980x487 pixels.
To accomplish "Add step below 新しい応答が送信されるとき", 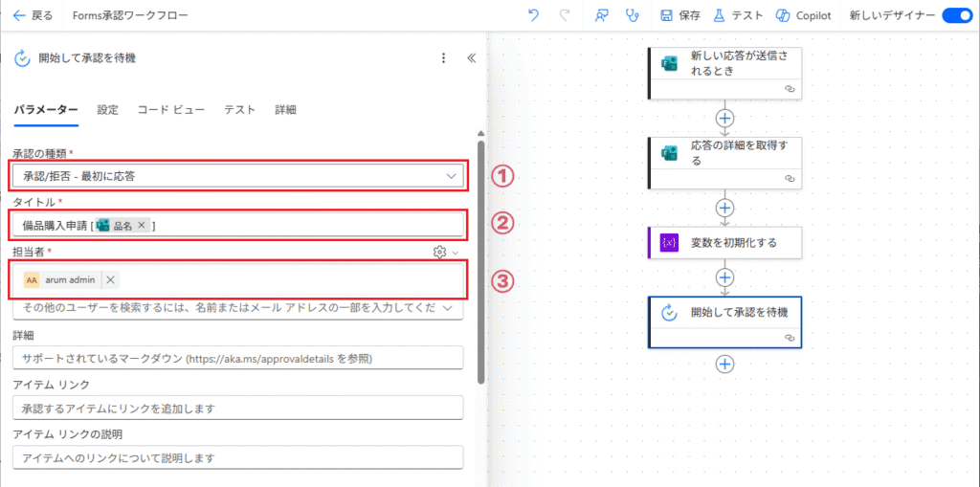I will click(725, 118).
